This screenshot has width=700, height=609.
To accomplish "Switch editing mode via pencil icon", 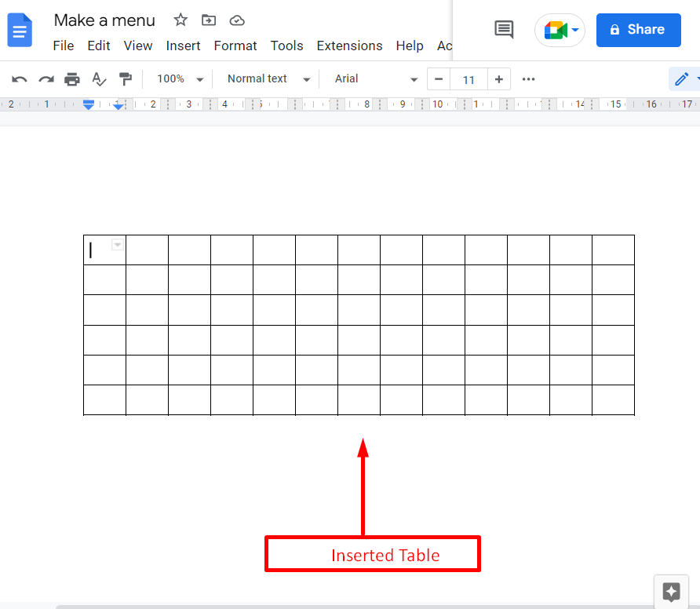I will tap(681, 79).
